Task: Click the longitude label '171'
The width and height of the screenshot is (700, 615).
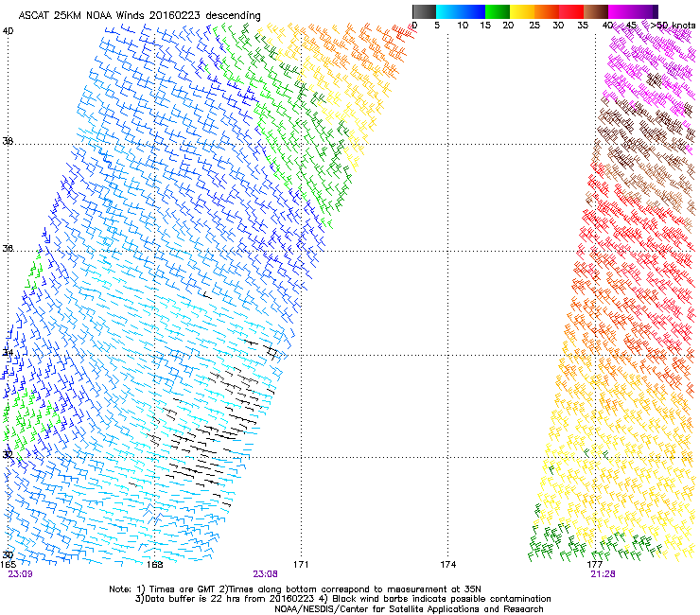Action: coord(301,565)
